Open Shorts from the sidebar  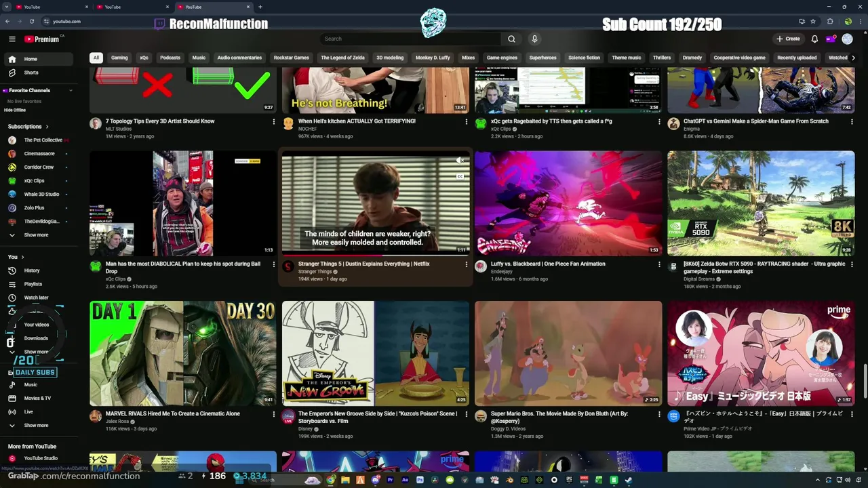pyautogui.click(x=40, y=73)
